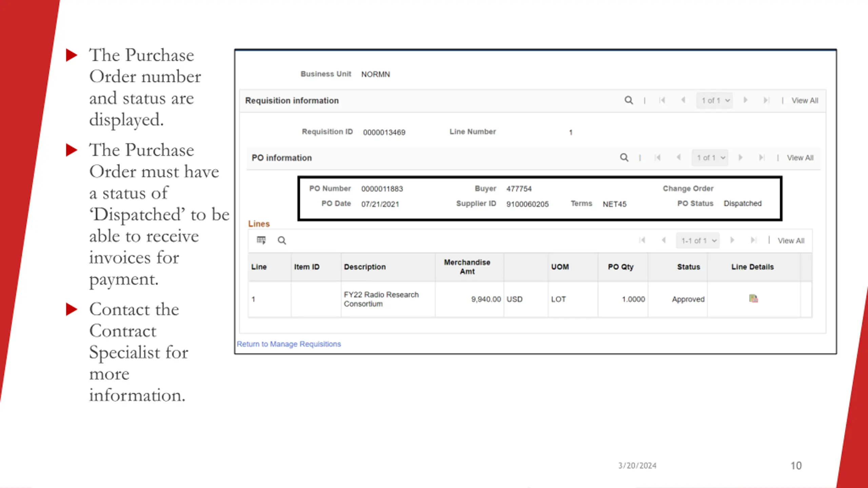Click the Requisition information section heading
This screenshot has width=868, height=488.
292,101
